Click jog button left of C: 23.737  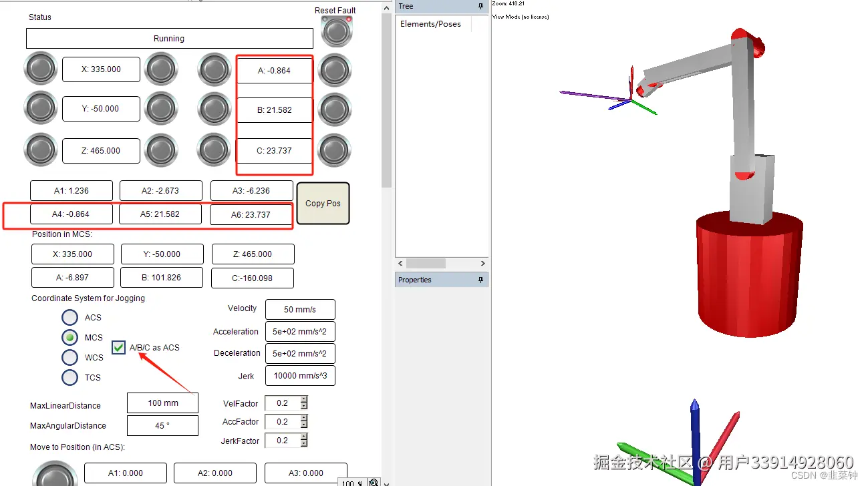(x=214, y=150)
